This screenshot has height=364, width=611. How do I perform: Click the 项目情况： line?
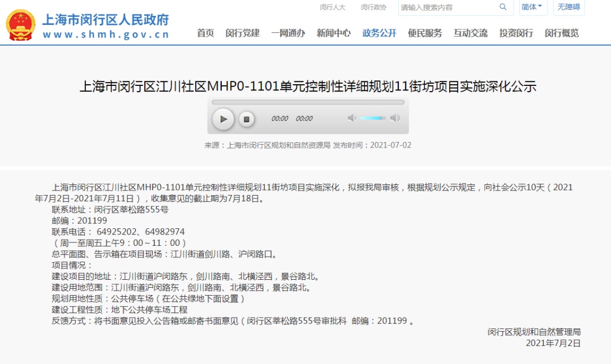(x=72, y=266)
